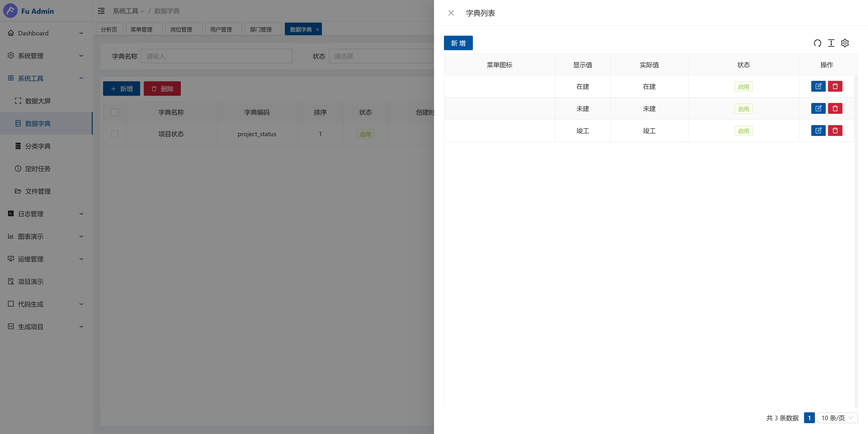Viewport: 868px width, 434px height.
Task: Click the red 删除 button
Action: 162,89
